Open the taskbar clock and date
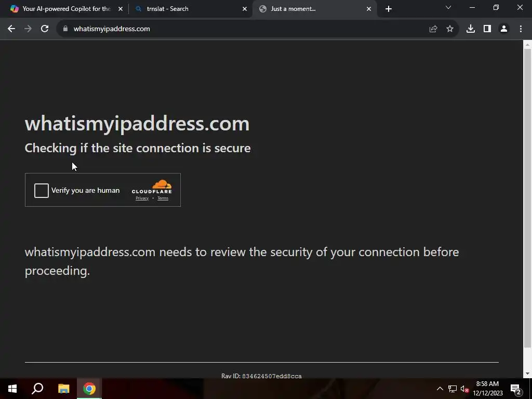532x399 pixels. [487, 389]
